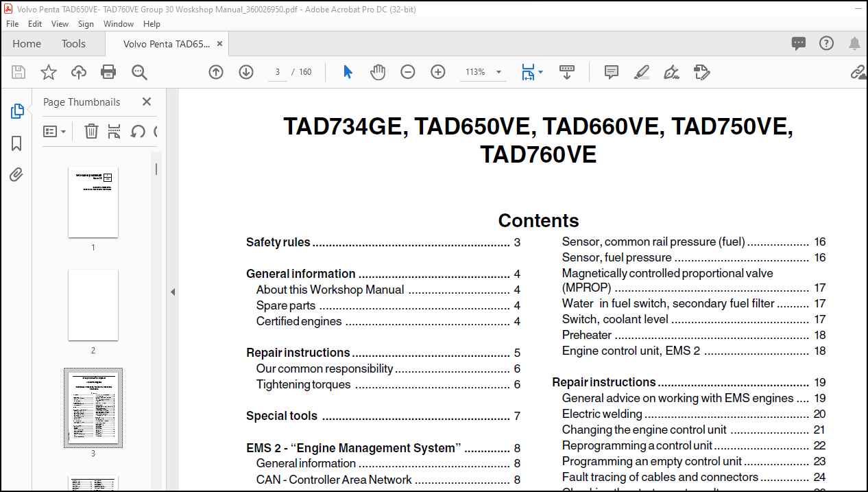Screen dimensions: 868x492
Task: Click the Preheater contents entry
Action: tap(694, 335)
